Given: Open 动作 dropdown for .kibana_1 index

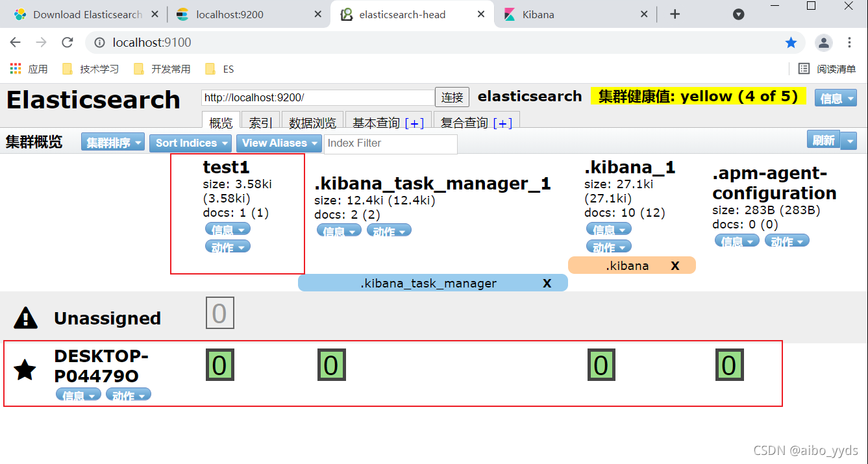Looking at the screenshot, I should coord(609,247).
